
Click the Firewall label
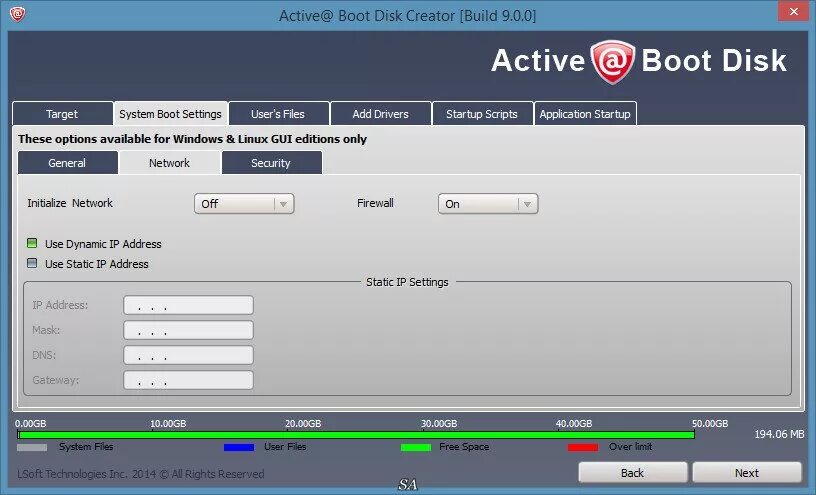coord(375,203)
